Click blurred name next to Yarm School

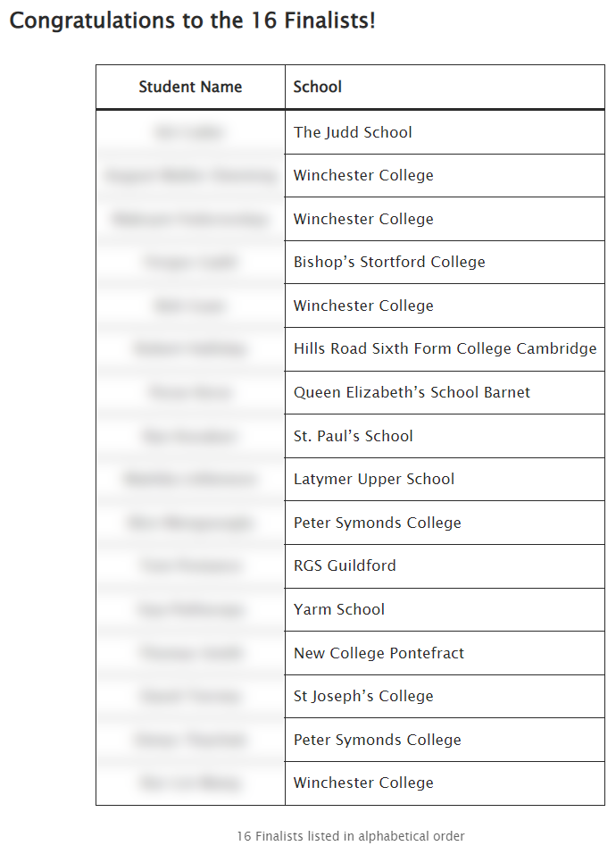coord(190,609)
